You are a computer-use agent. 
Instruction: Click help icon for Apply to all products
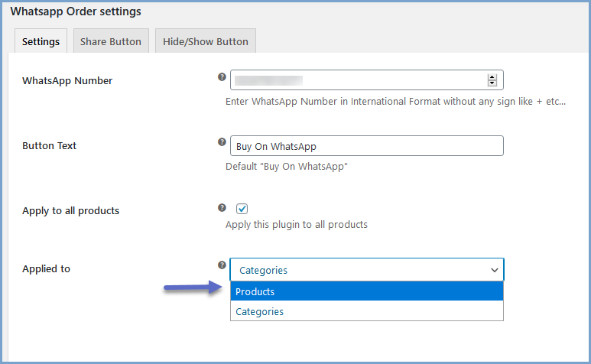click(x=222, y=207)
